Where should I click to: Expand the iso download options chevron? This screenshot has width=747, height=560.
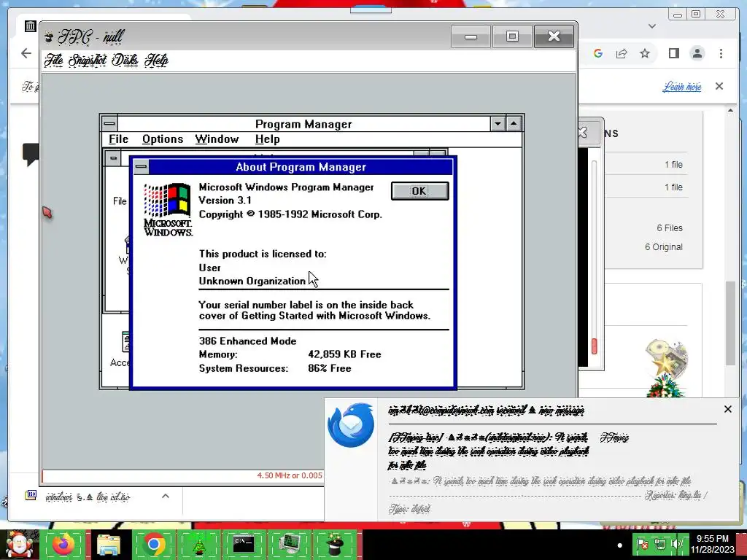click(166, 496)
